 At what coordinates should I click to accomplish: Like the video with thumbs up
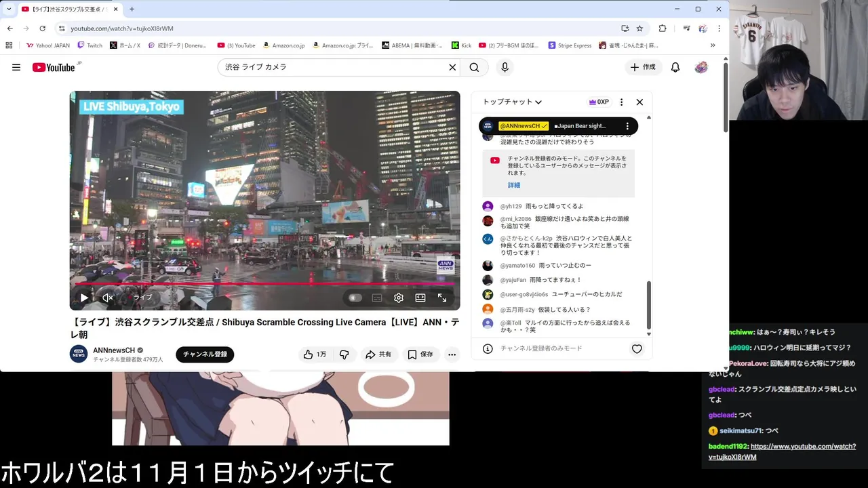pos(315,354)
